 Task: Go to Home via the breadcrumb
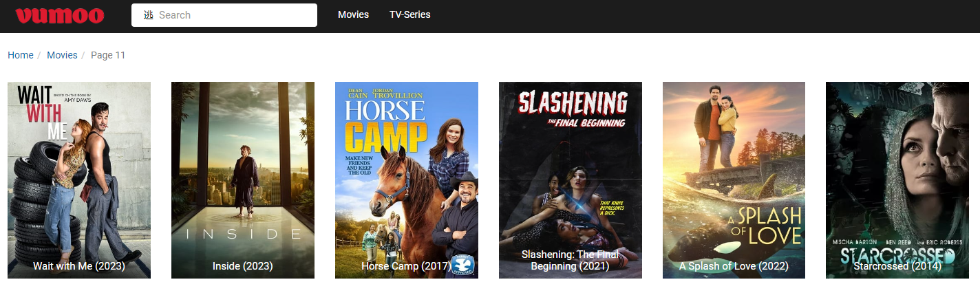pyautogui.click(x=21, y=55)
